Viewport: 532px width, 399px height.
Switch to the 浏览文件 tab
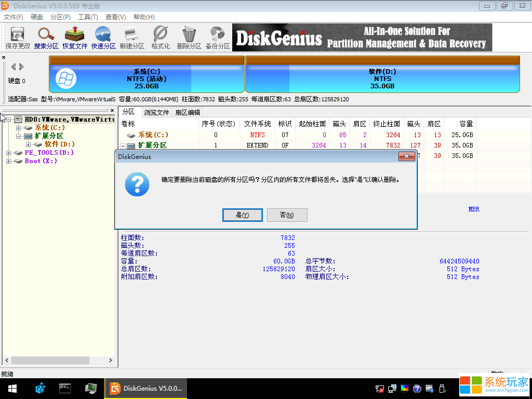click(156, 112)
